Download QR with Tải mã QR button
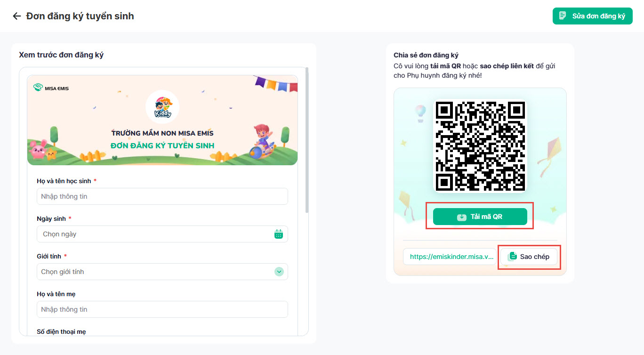Viewport: 644px width, 355px height. (x=480, y=217)
